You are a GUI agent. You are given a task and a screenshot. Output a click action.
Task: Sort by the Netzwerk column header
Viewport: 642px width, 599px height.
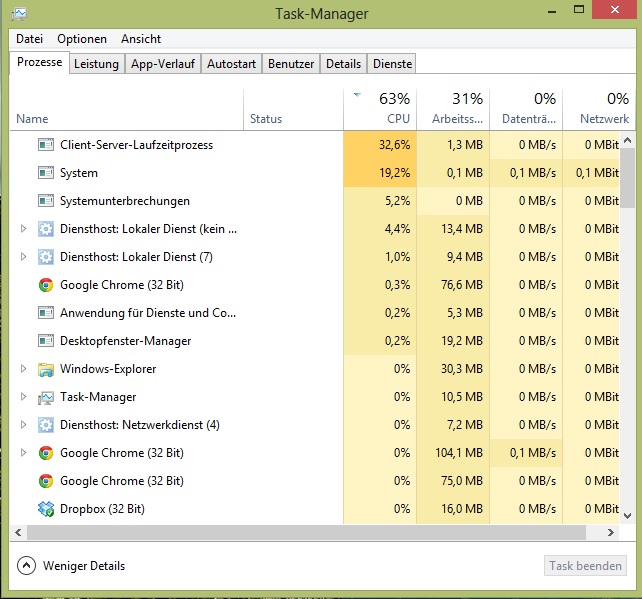(599, 110)
